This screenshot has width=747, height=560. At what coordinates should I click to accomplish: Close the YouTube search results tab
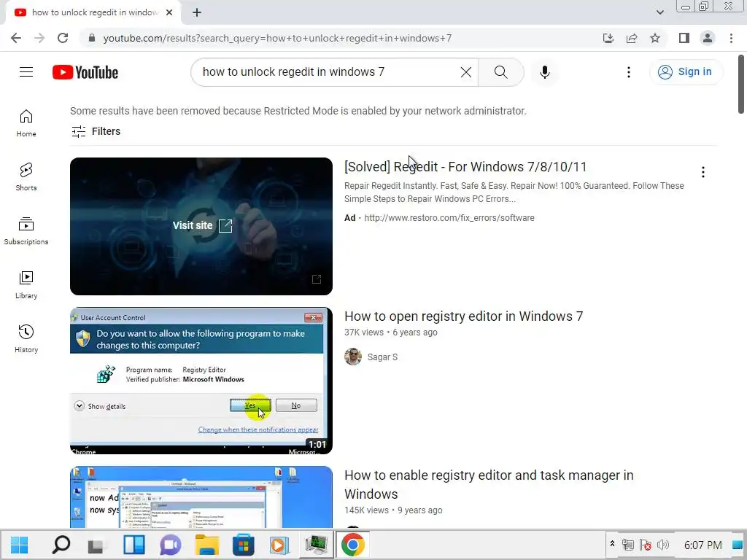[x=169, y=13]
